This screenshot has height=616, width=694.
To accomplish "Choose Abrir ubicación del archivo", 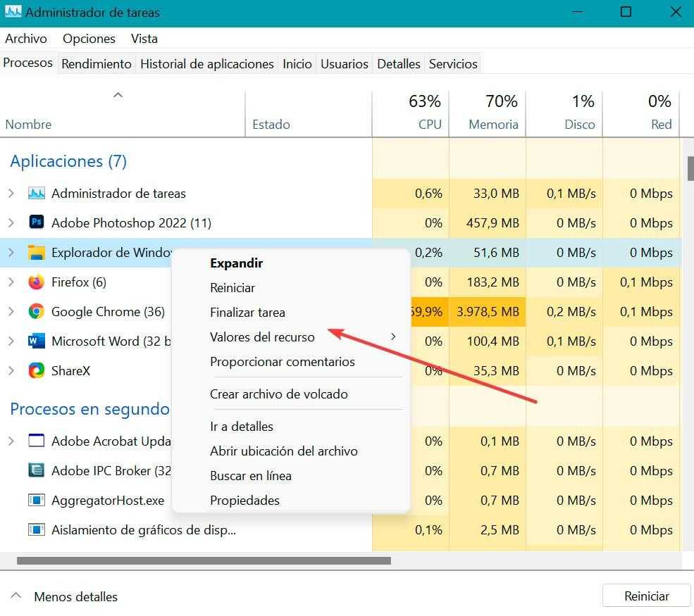I will pos(283,451).
